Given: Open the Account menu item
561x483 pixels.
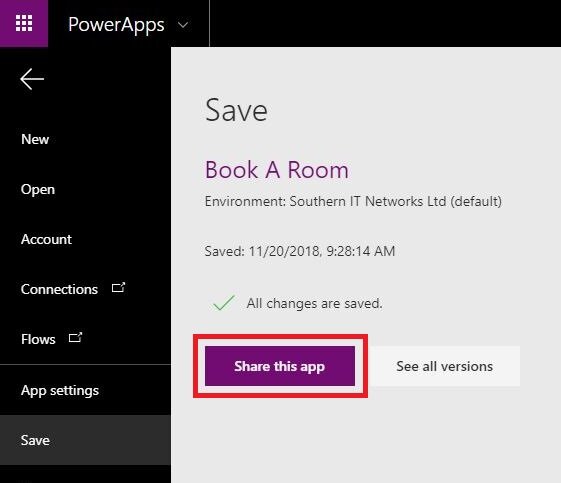Looking at the screenshot, I should [x=46, y=239].
